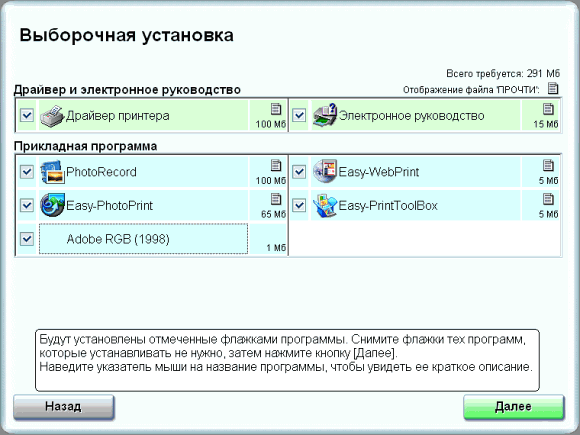Go back with the Назад button
Screen dimensions: 580x435
click(64, 407)
